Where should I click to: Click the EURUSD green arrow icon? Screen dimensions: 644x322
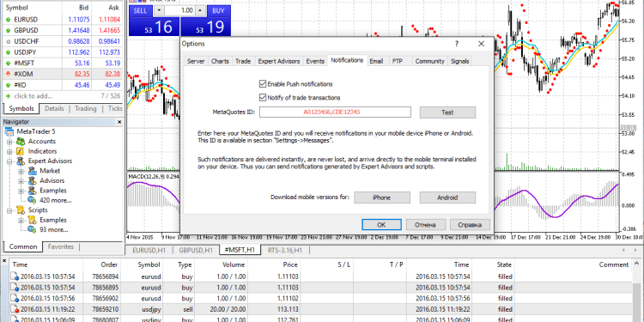click(9, 19)
